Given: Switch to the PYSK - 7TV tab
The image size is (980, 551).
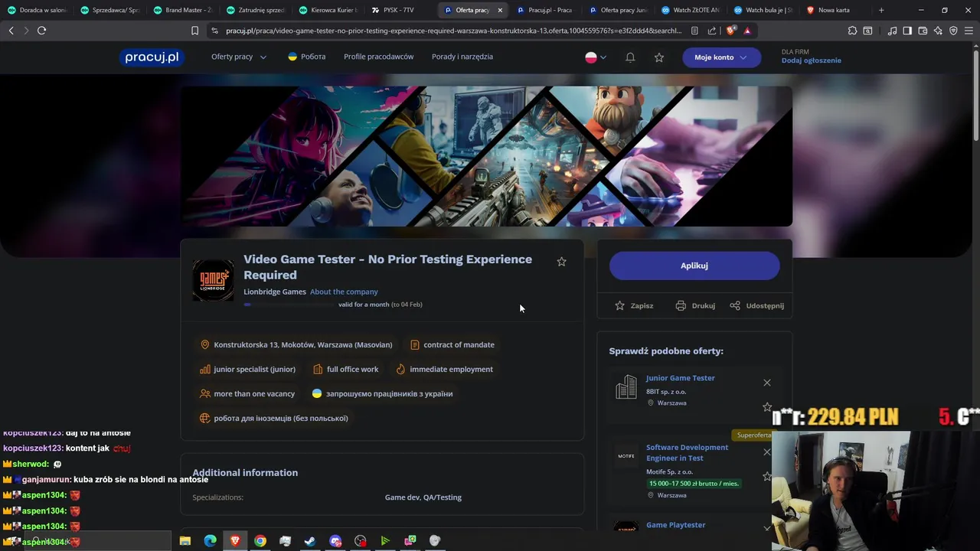Looking at the screenshot, I should click(400, 10).
